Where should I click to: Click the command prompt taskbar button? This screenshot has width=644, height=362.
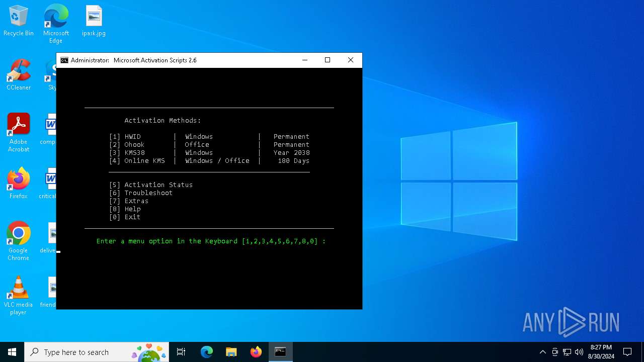coord(280,352)
